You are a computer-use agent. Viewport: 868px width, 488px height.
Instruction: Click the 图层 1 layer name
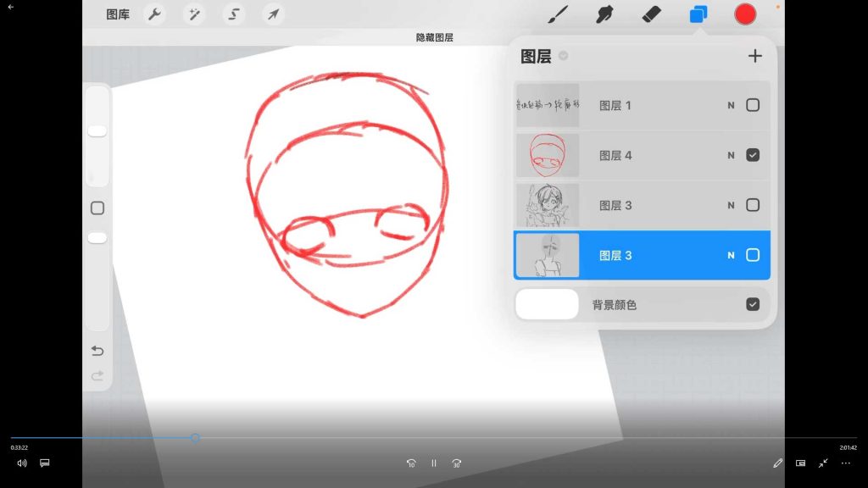tap(615, 106)
